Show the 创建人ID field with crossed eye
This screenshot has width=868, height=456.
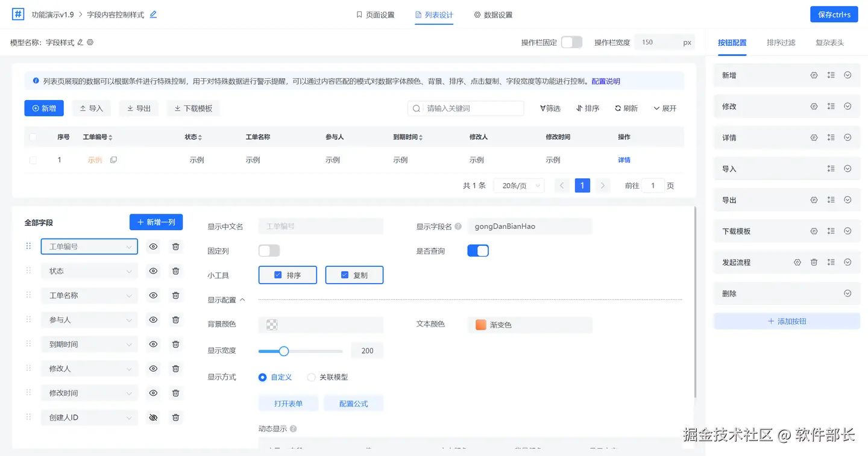pyautogui.click(x=153, y=417)
